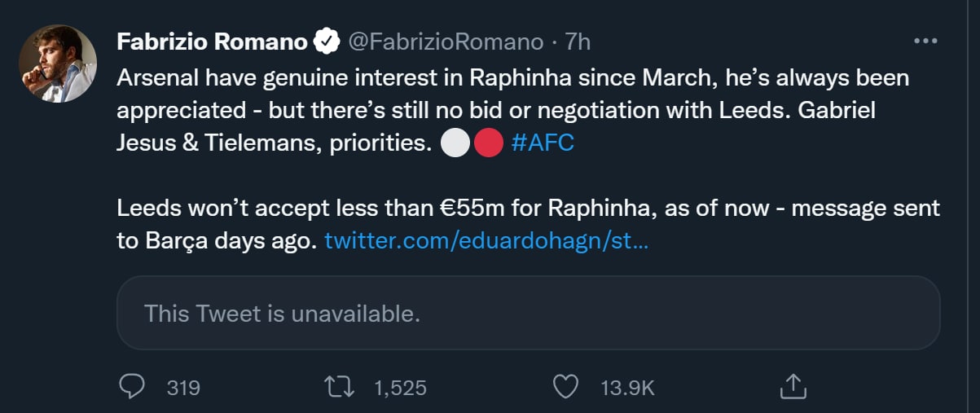Click the verified badge beside Fabrizio Romano
The image size is (980, 413).
[327, 41]
